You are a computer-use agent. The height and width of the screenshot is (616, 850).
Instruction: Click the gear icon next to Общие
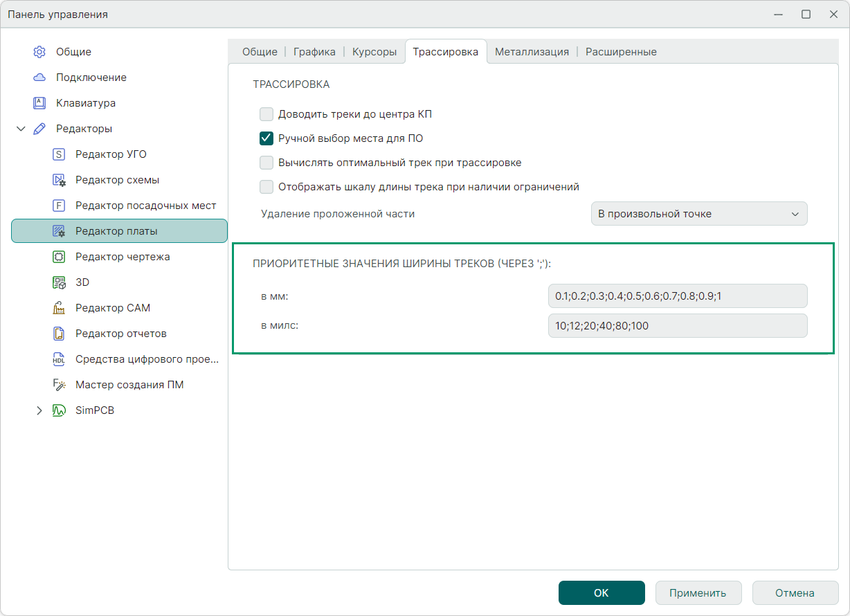click(x=39, y=52)
